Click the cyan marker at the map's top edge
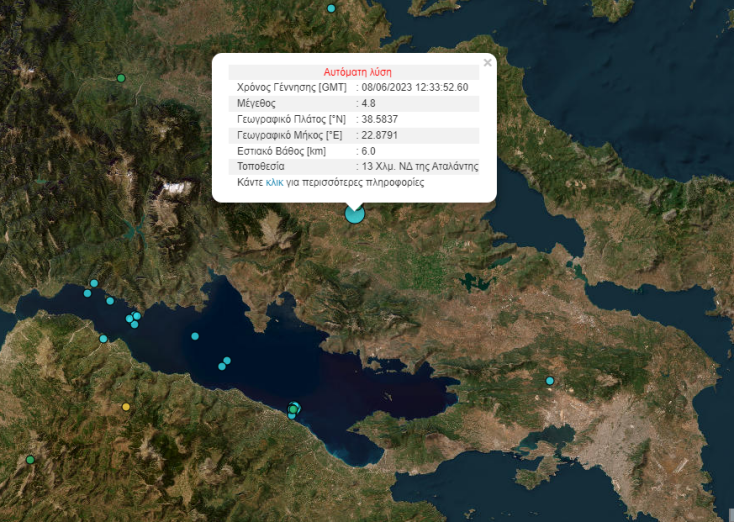734x522 pixels. click(332, 8)
